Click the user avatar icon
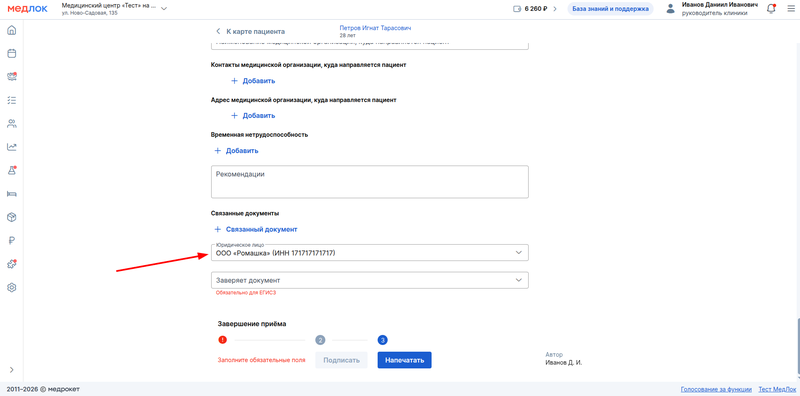800x396 pixels. pyautogui.click(x=670, y=9)
